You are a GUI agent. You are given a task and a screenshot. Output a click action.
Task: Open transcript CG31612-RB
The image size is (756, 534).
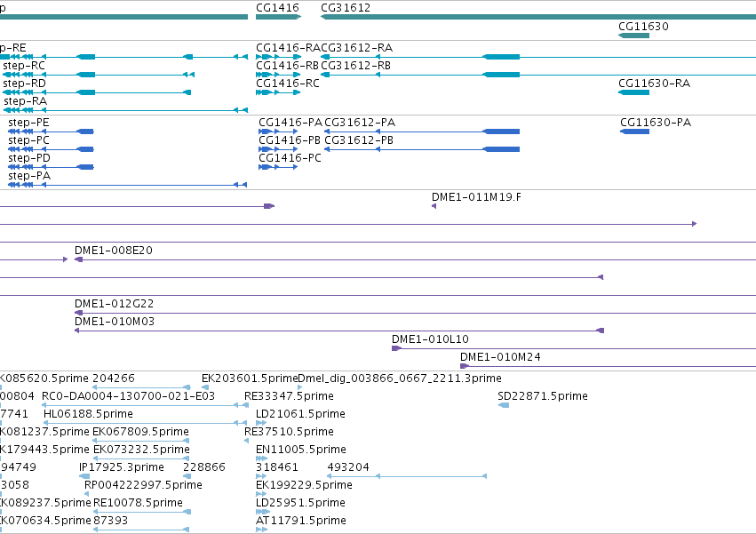(x=355, y=66)
